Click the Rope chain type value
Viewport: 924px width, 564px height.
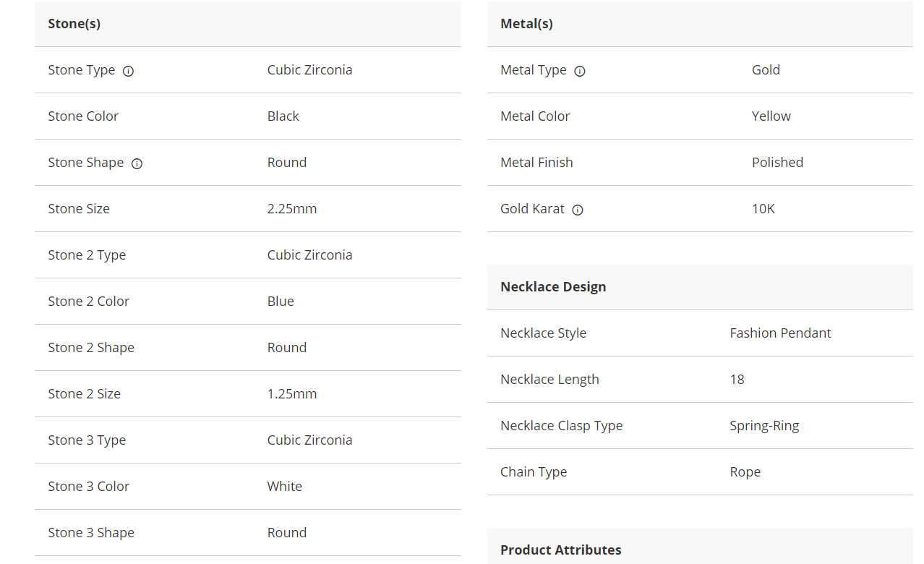pyautogui.click(x=745, y=472)
